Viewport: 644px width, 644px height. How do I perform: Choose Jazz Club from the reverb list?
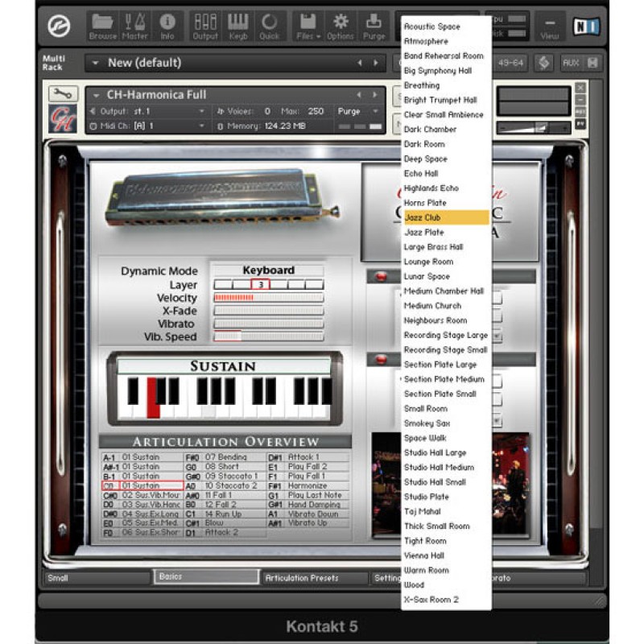[444, 217]
